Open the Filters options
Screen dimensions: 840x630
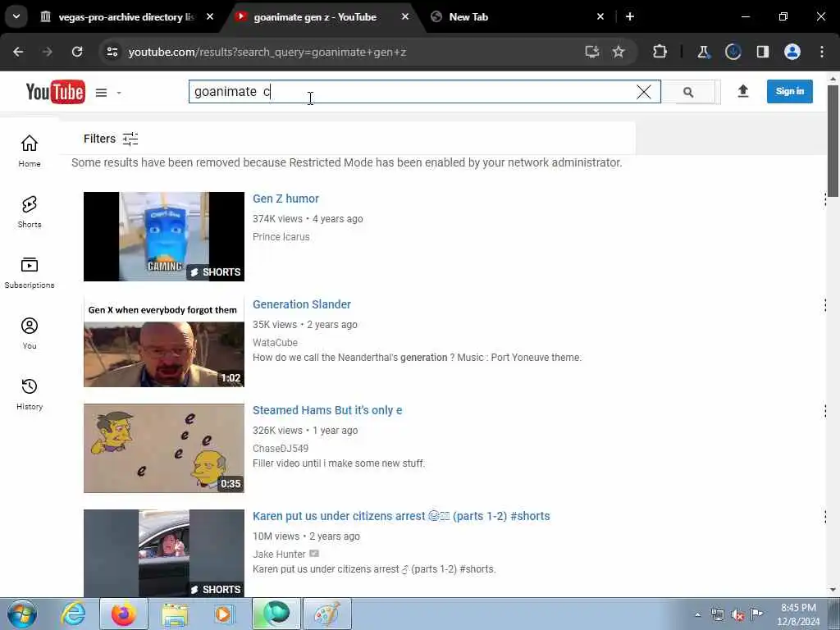[111, 139]
